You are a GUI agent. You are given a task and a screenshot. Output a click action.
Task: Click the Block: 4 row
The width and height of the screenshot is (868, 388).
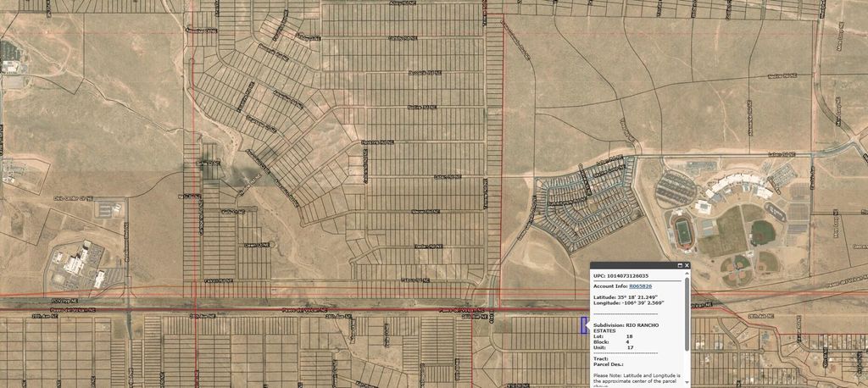(612, 342)
